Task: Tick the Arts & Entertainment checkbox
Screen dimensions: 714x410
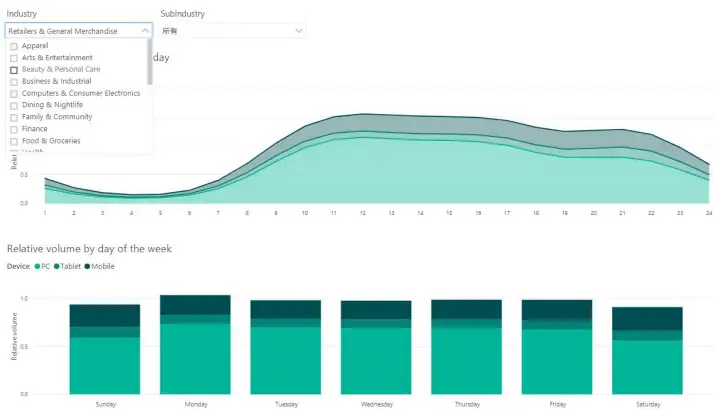Action: pos(14,58)
